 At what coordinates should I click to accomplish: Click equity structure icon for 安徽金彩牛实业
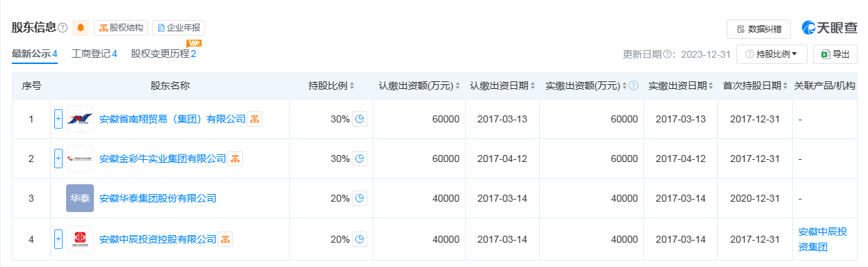235,159
